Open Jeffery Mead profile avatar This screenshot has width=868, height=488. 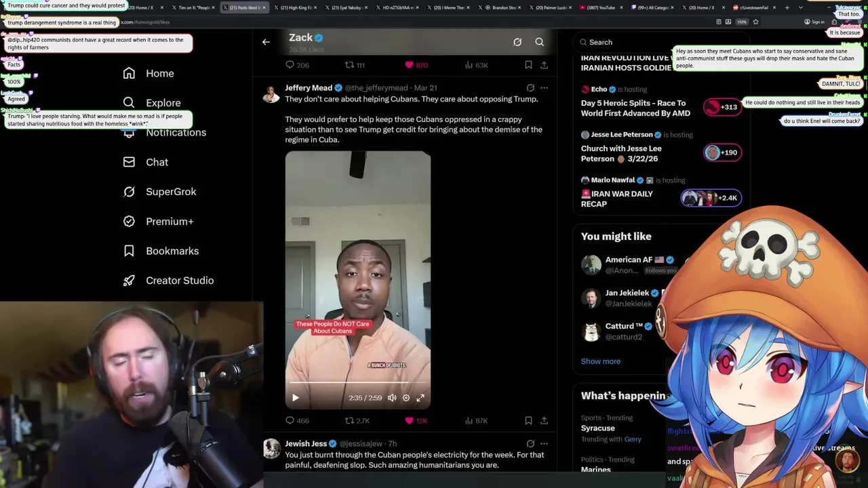(271, 94)
